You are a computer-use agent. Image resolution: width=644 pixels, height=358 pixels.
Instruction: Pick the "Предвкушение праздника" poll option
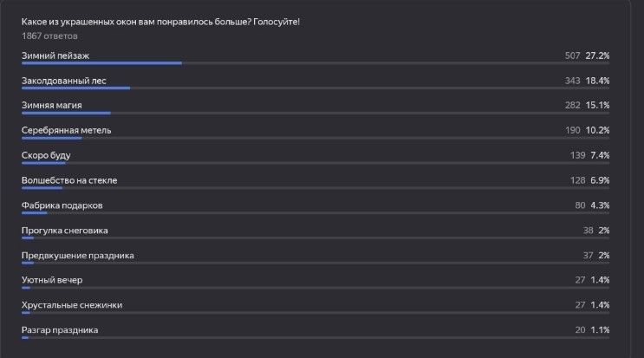pos(78,256)
